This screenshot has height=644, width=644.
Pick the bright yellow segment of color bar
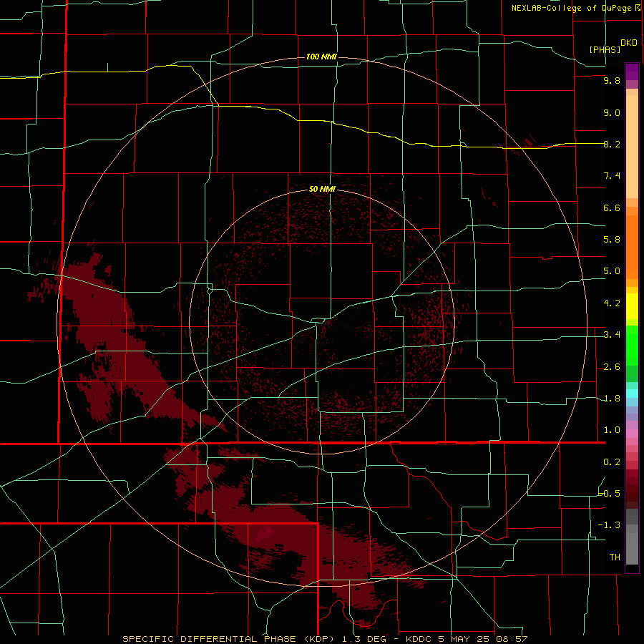click(632, 306)
